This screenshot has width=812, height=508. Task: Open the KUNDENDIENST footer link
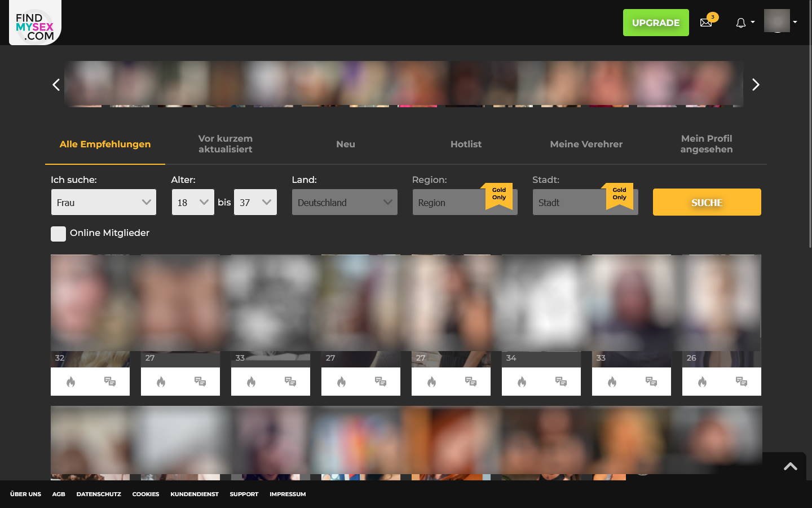(x=195, y=494)
